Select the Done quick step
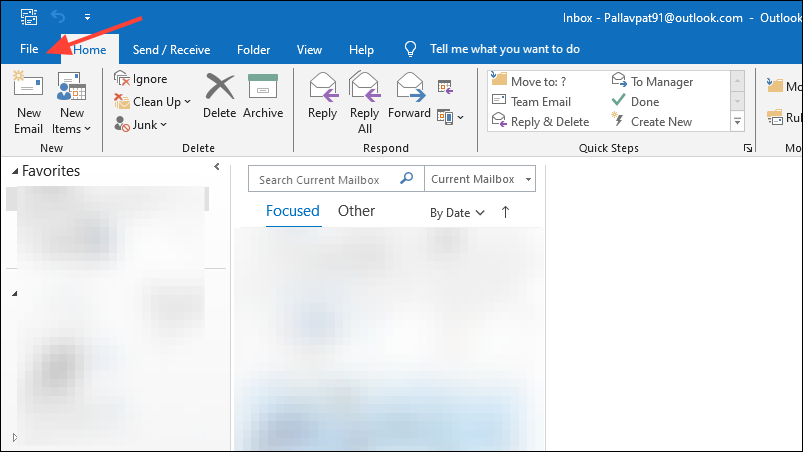Viewport: 803px width, 452px height. pos(636,101)
